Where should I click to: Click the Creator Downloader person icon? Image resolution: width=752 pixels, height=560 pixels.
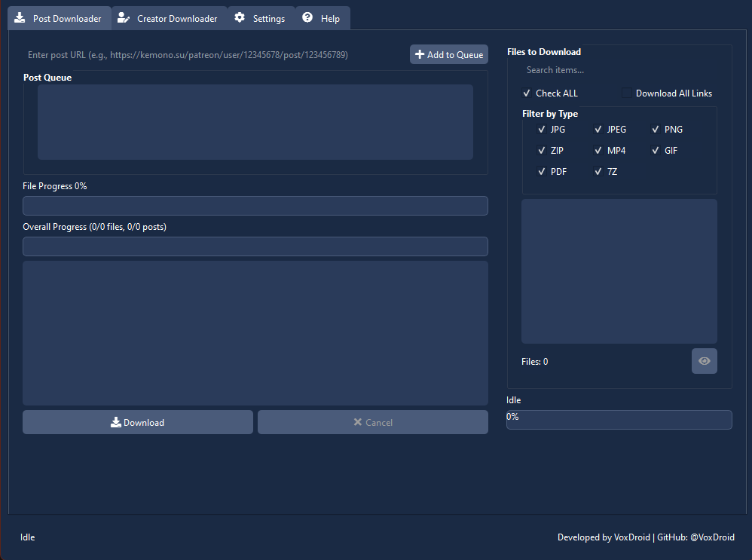(x=124, y=17)
